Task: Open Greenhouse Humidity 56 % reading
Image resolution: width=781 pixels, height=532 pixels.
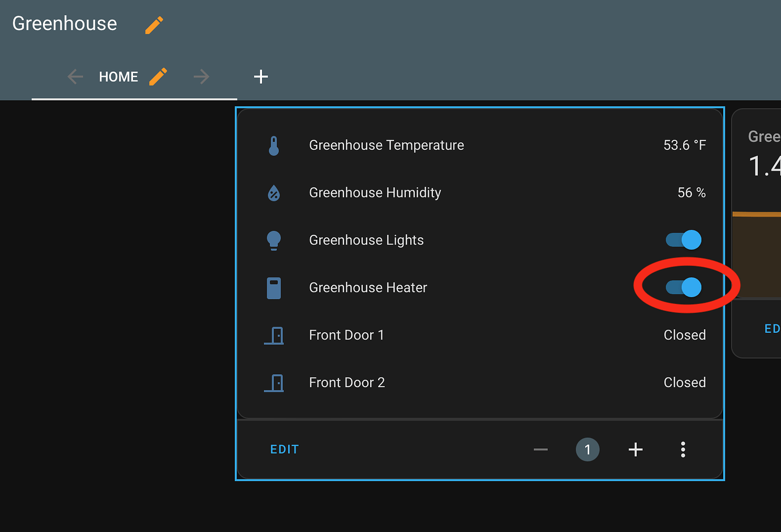Action: [691, 193]
